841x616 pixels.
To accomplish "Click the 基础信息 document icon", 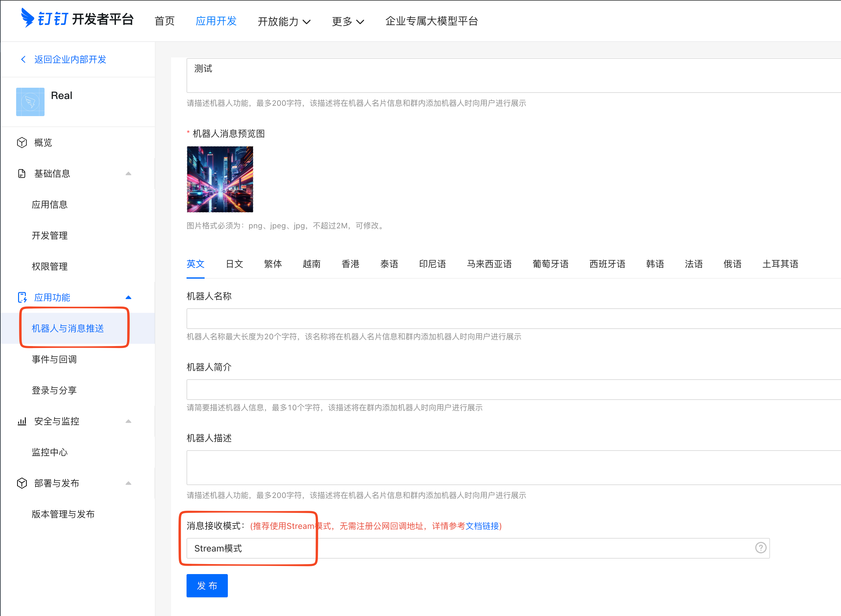I will point(22,173).
